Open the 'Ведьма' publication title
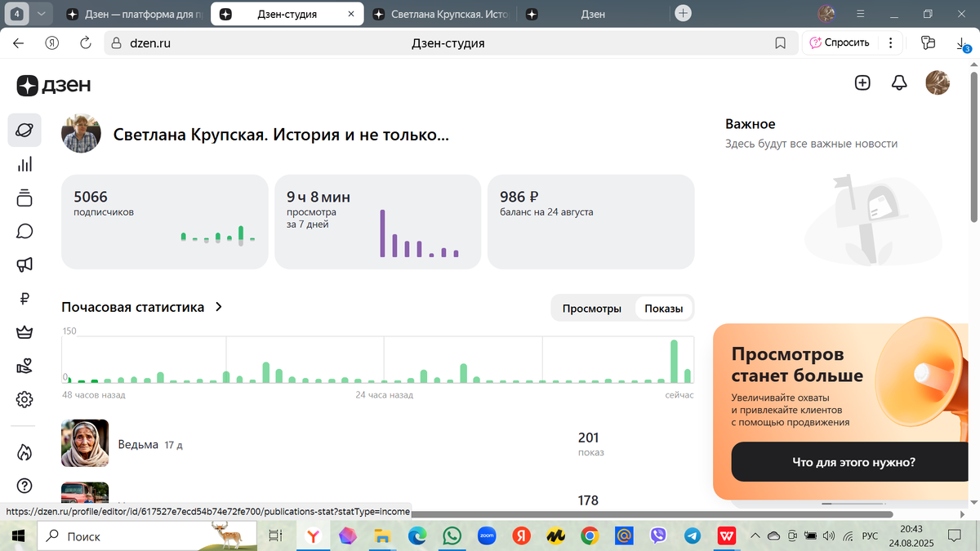The height and width of the screenshot is (551, 980). [x=138, y=445]
